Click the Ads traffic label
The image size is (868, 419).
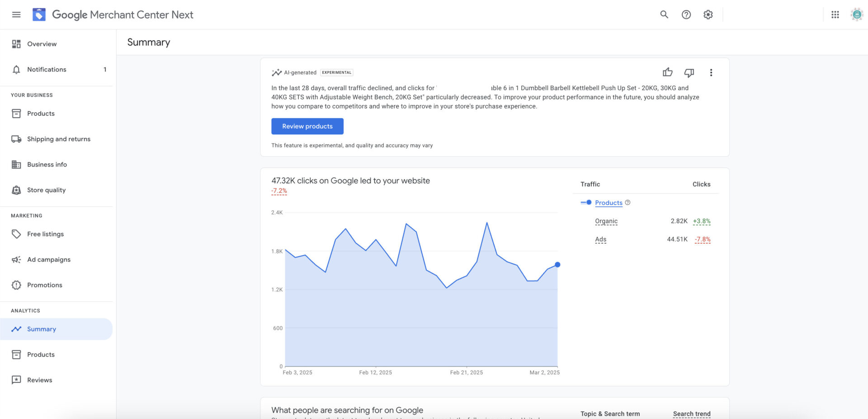tap(601, 239)
